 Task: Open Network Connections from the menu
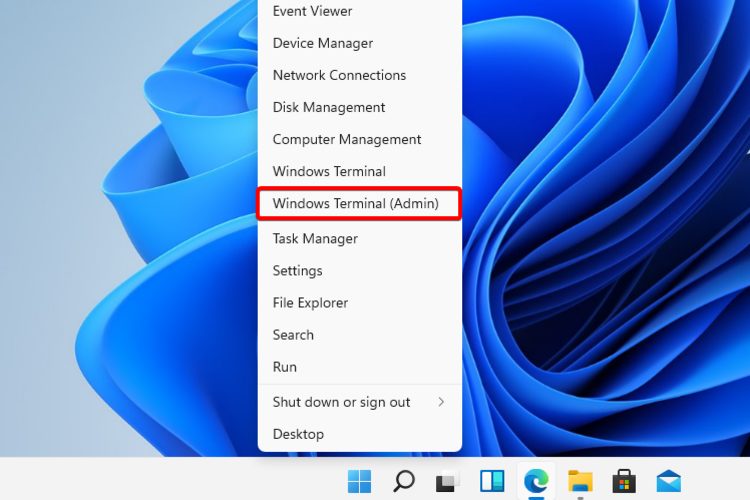339,75
